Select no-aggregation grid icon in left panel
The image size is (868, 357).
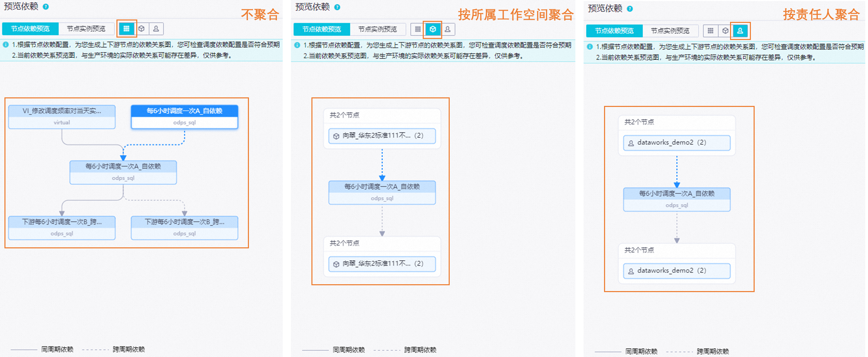(x=126, y=29)
